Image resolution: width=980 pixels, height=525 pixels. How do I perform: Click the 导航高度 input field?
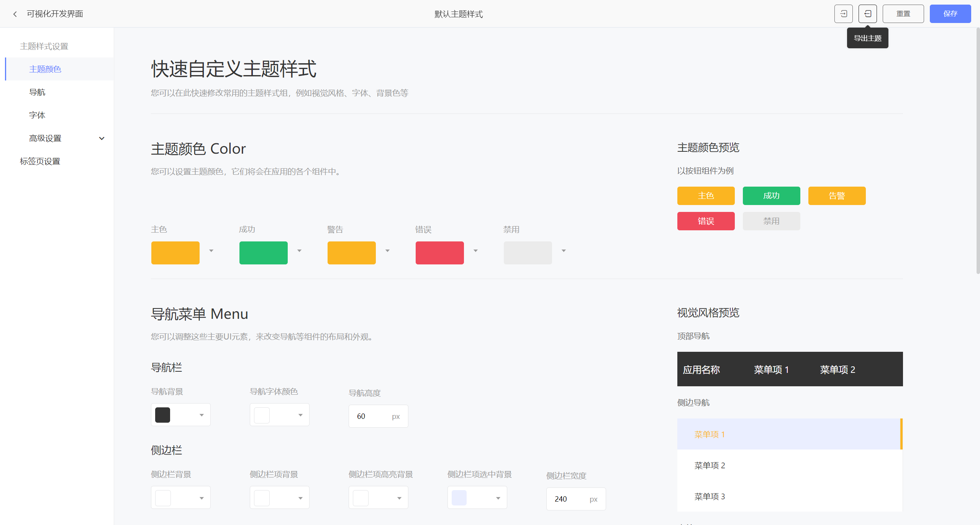point(379,416)
